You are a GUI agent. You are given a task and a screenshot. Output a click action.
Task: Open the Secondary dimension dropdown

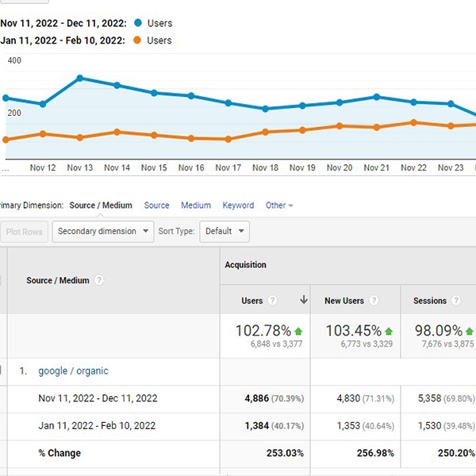coord(103,232)
